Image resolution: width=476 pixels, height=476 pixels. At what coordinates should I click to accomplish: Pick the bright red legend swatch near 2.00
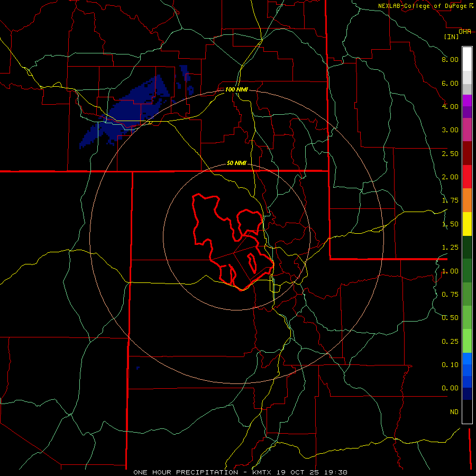(x=467, y=177)
